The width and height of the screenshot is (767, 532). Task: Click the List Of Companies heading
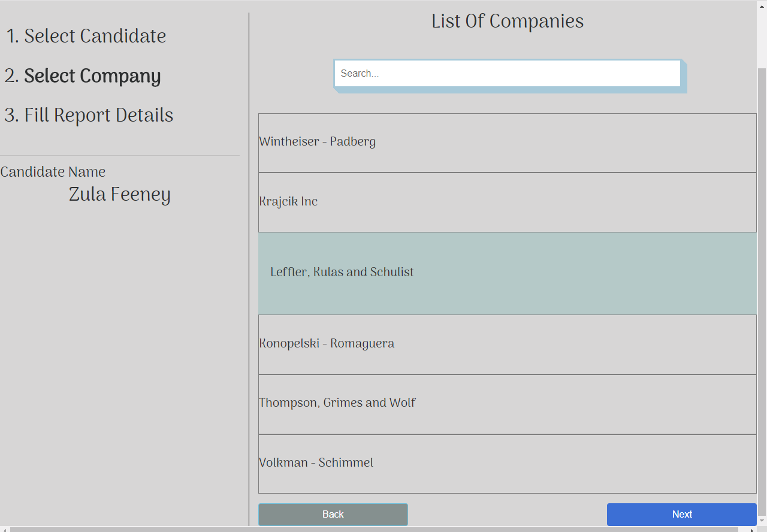tap(507, 21)
